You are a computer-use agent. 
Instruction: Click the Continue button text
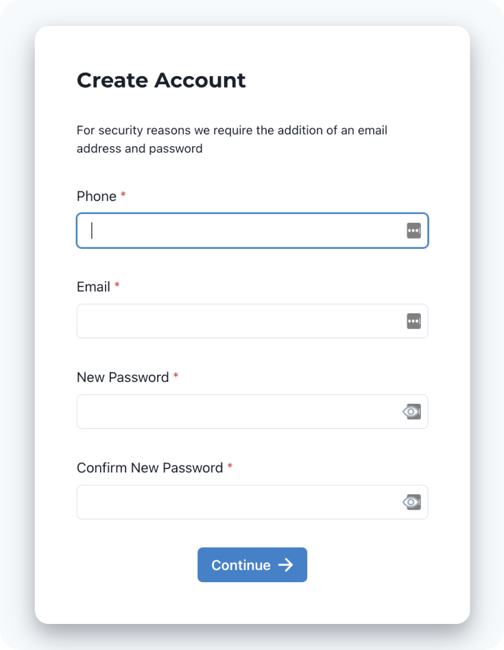pyautogui.click(x=241, y=565)
